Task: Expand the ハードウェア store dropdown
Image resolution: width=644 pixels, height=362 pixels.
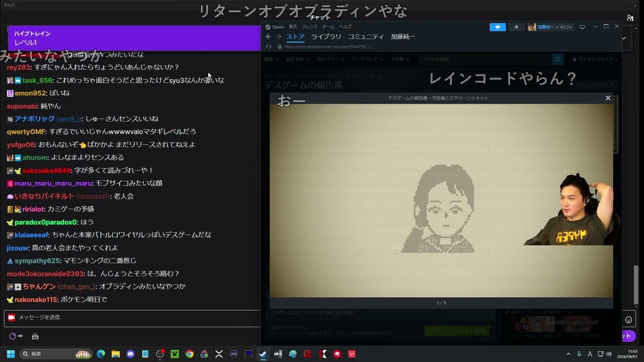Action: pyautogui.click(x=367, y=59)
